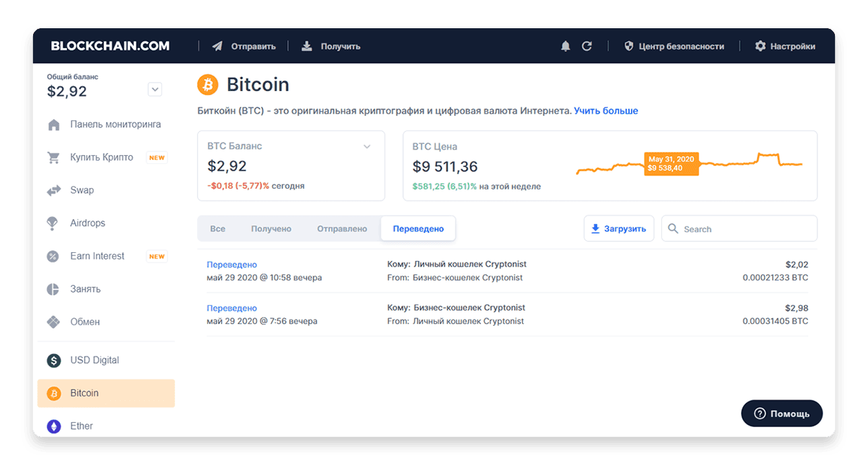Click the Загрузить download button
The height and width of the screenshot is (465, 868).
[619, 229]
